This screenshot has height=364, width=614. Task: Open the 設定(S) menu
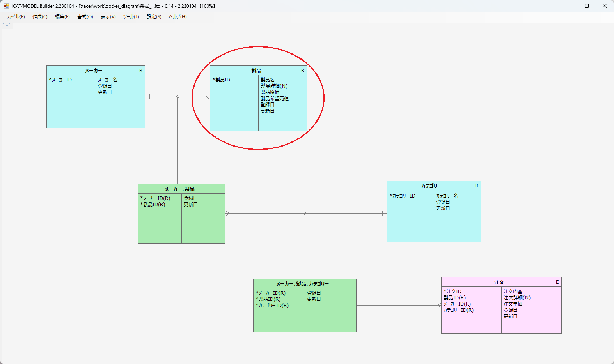point(154,17)
